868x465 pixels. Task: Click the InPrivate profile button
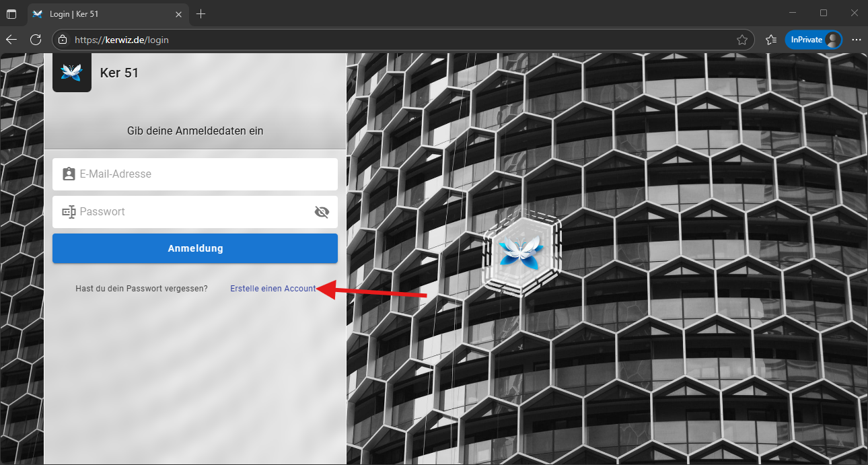pos(813,40)
